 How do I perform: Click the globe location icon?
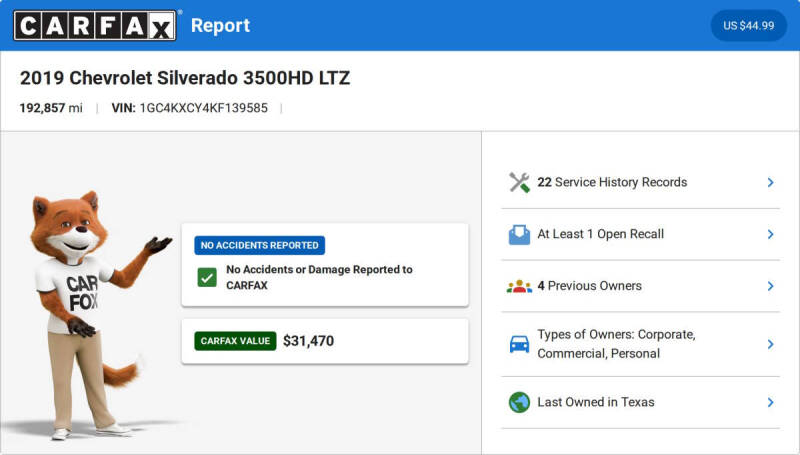[x=519, y=402]
